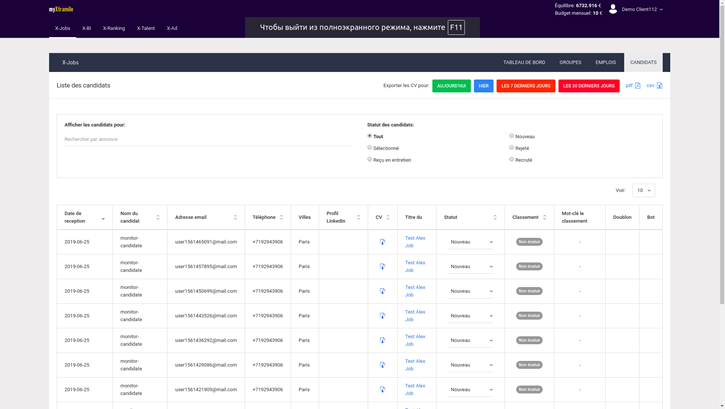
Task: Click the myXtramile logo
Action: (61, 9)
